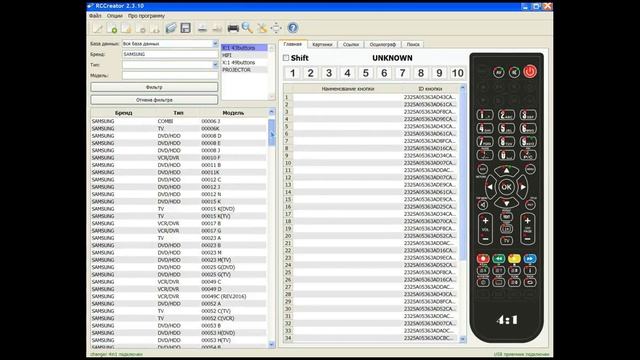
Task: Click the printer toolbar icon
Action: click(233, 28)
